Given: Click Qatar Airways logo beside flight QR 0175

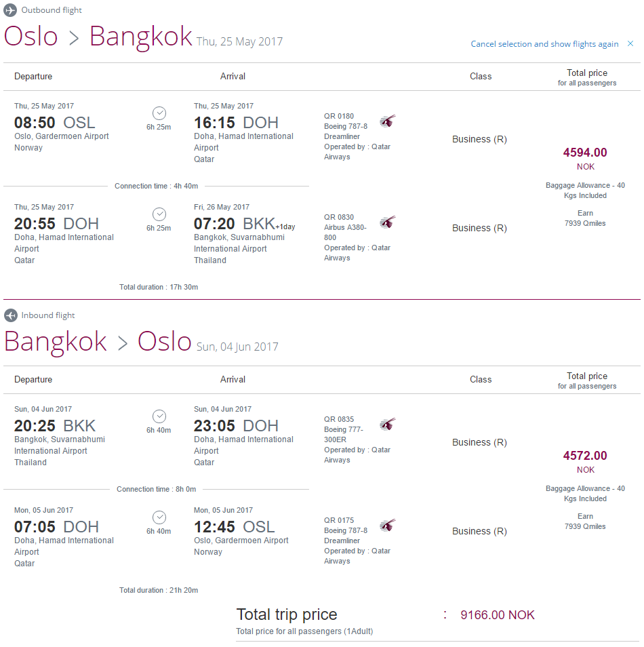Looking at the screenshot, I should pos(387,526).
